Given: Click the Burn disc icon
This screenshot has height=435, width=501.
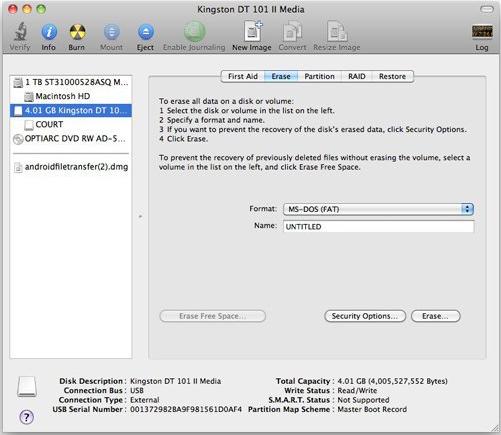Looking at the screenshot, I should [x=77, y=32].
